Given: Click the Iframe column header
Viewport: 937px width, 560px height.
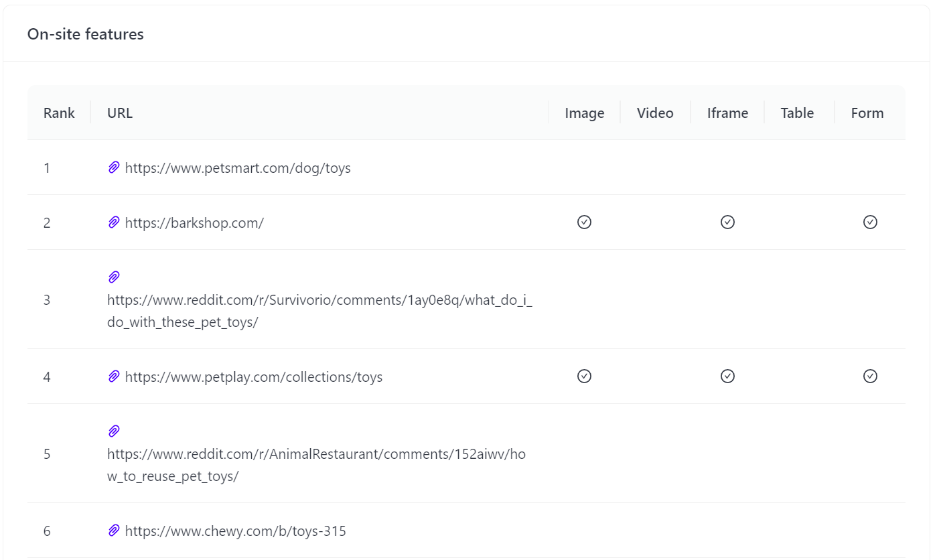Looking at the screenshot, I should coord(727,113).
